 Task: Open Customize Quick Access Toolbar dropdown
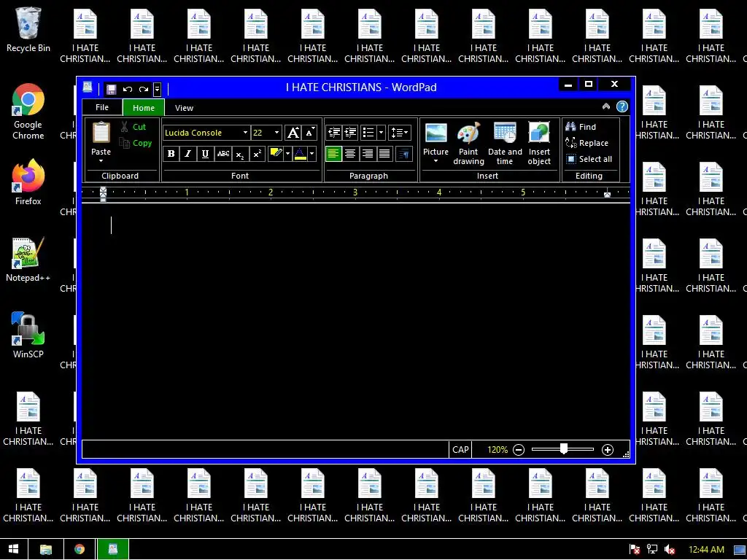[158, 89]
